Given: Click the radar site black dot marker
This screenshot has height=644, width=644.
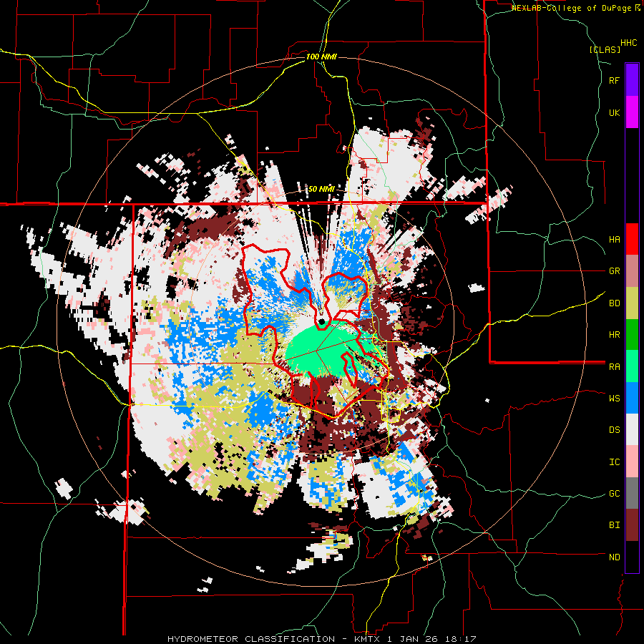Looking at the screenshot, I should [x=321, y=321].
